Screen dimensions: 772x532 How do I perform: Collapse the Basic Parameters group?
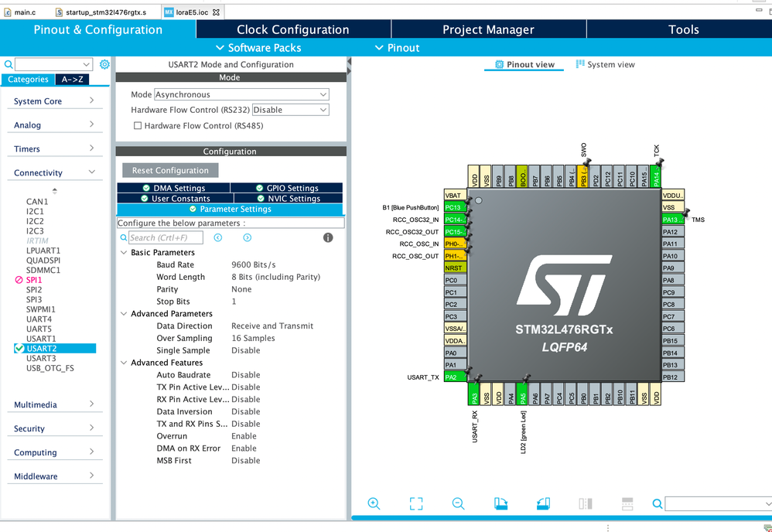(124, 252)
